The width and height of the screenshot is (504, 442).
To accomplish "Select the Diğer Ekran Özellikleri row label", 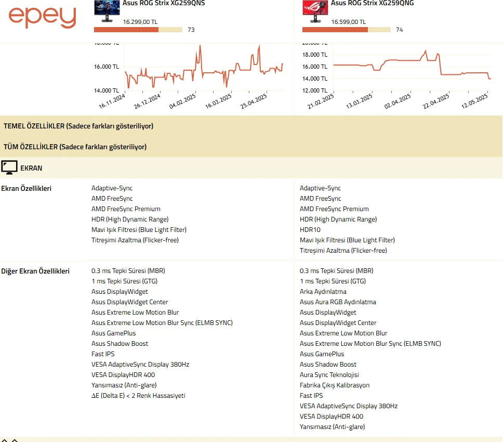I will (x=35, y=271).
